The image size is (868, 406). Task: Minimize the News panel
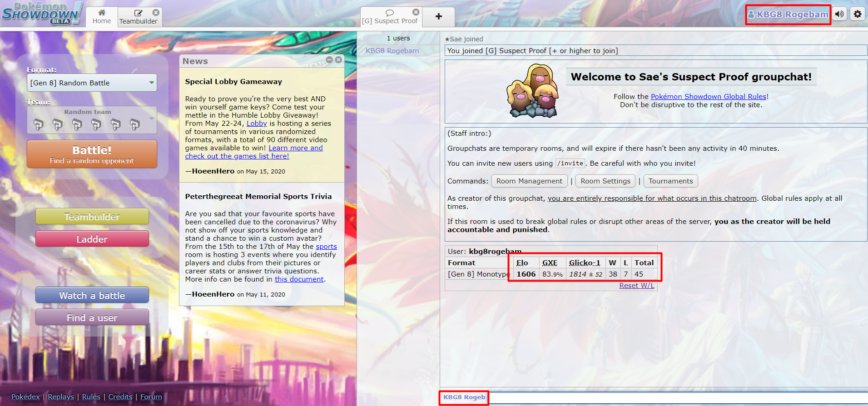[330, 60]
